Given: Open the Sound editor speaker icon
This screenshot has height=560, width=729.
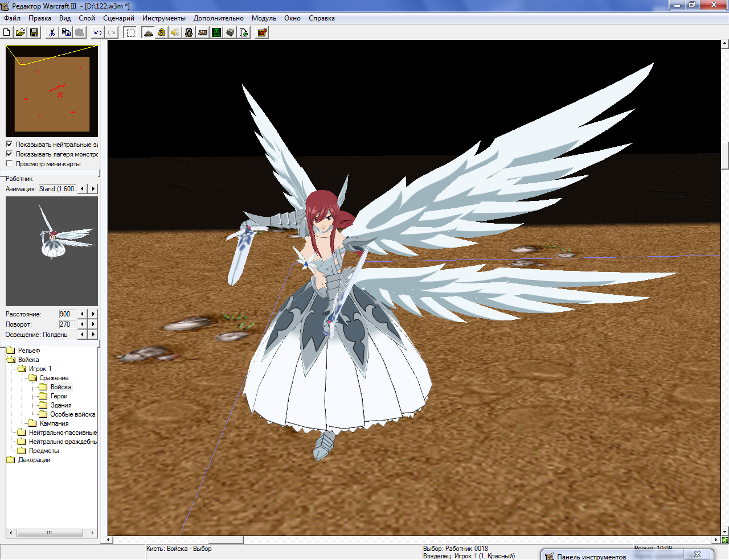Looking at the screenshot, I should (175, 32).
